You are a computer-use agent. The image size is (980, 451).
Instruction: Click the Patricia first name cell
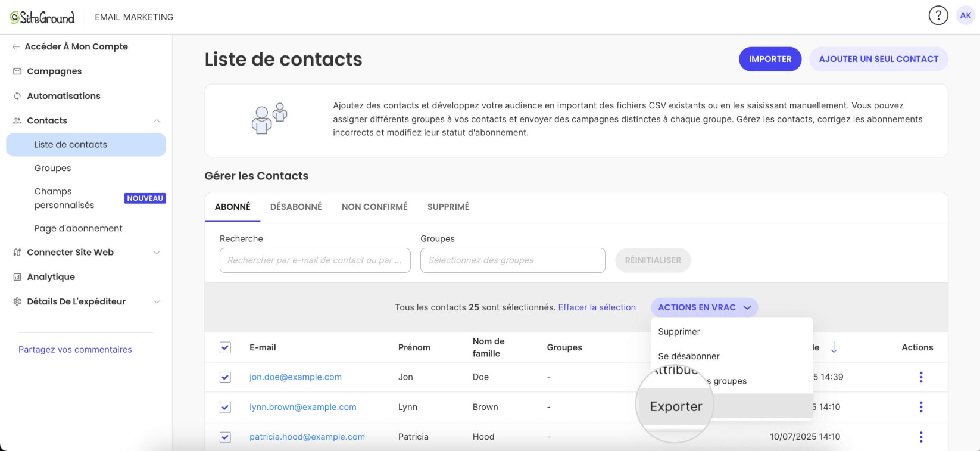tap(413, 437)
